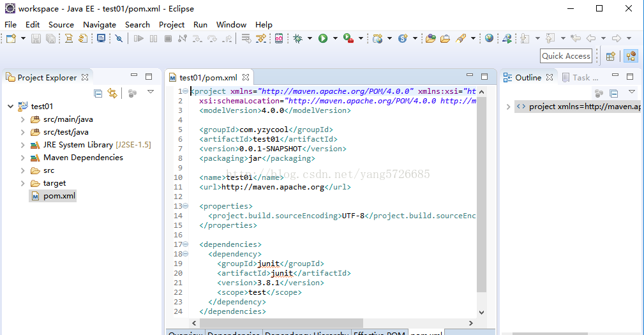644x335 pixels.
Task: Toggle Use Step Filters icon
Action: pos(261,38)
